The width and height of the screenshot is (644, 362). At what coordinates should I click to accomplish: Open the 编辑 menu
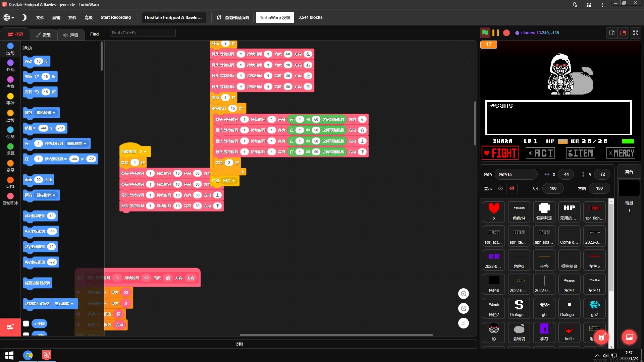[x=56, y=17]
